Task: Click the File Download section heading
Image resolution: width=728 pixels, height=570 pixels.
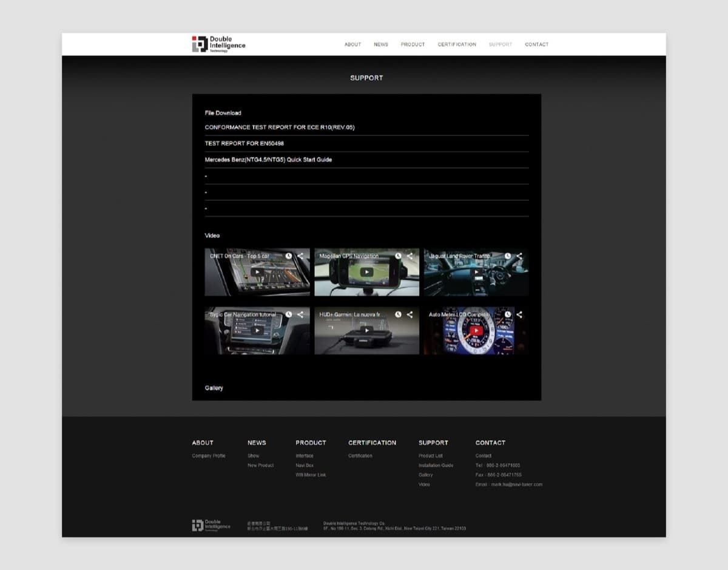Action: coord(223,113)
